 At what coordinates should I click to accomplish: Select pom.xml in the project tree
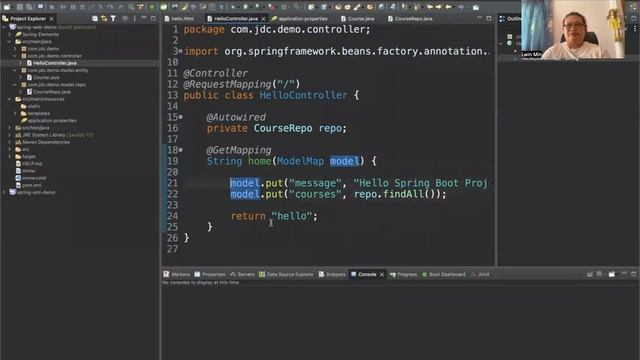point(29,185)
